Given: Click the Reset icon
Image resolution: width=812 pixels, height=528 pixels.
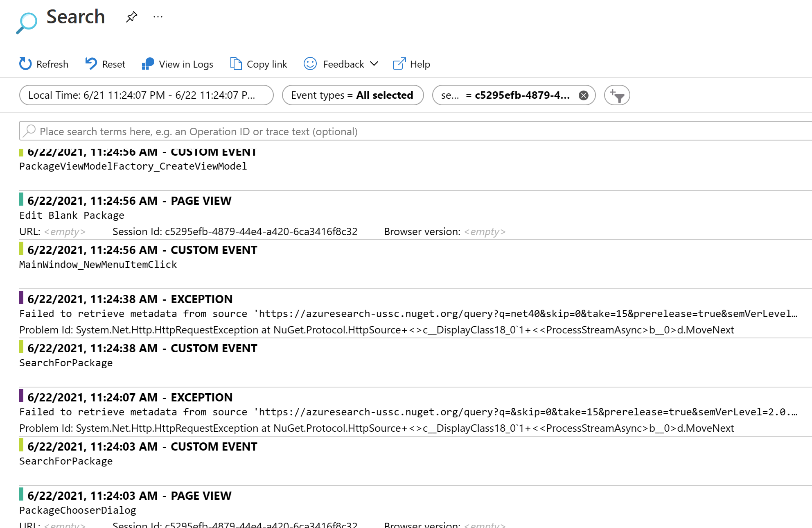Looking at the screenshot, I should click(x=91, y=64).
